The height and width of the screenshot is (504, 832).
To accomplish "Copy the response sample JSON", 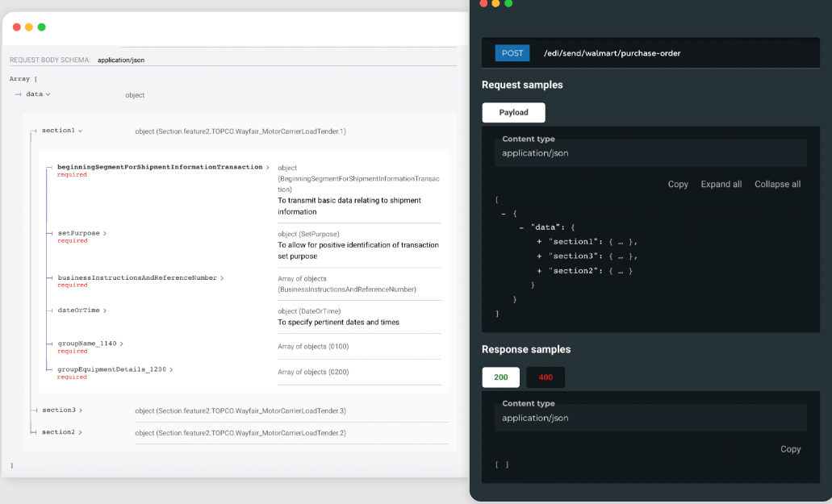I will click(790, 449).
